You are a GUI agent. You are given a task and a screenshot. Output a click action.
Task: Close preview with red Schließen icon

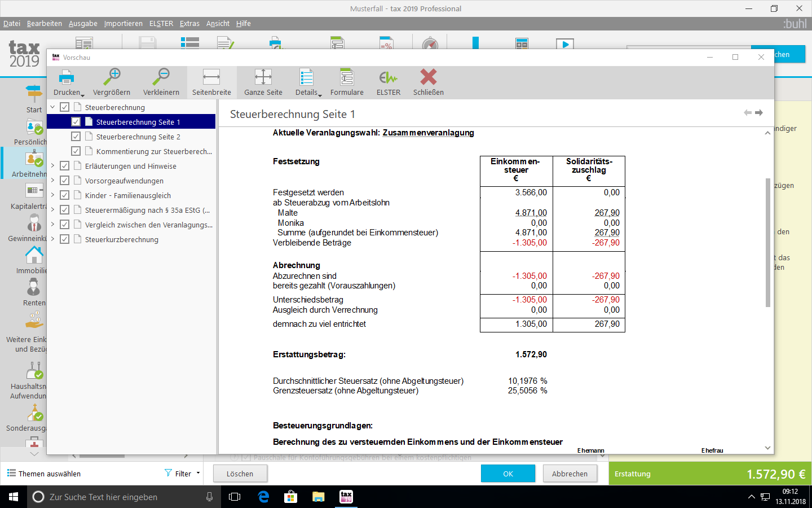tap(429, 77)
